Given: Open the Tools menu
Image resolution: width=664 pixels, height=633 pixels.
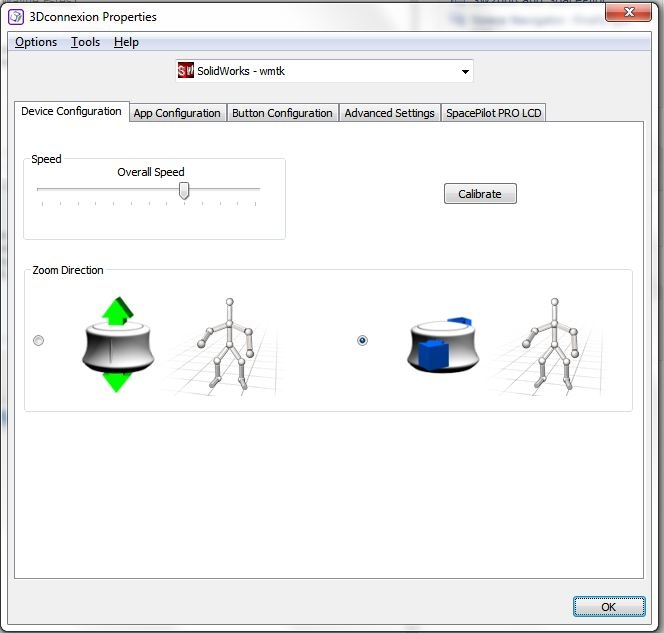Looking at the screenshot, I should [x=85, y=42].
